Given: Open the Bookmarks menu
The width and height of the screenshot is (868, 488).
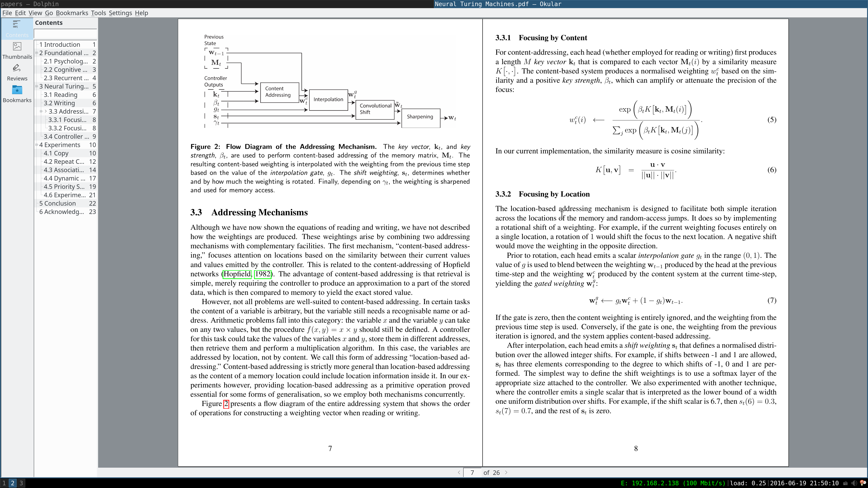Looking at the screenshot, I should [72, 13].
